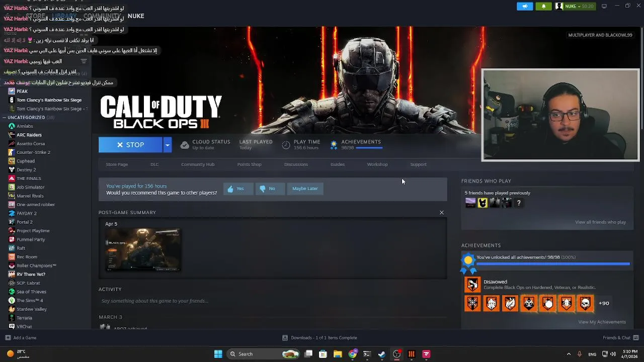Select THE FINALS in the game list

coord(29,178)
